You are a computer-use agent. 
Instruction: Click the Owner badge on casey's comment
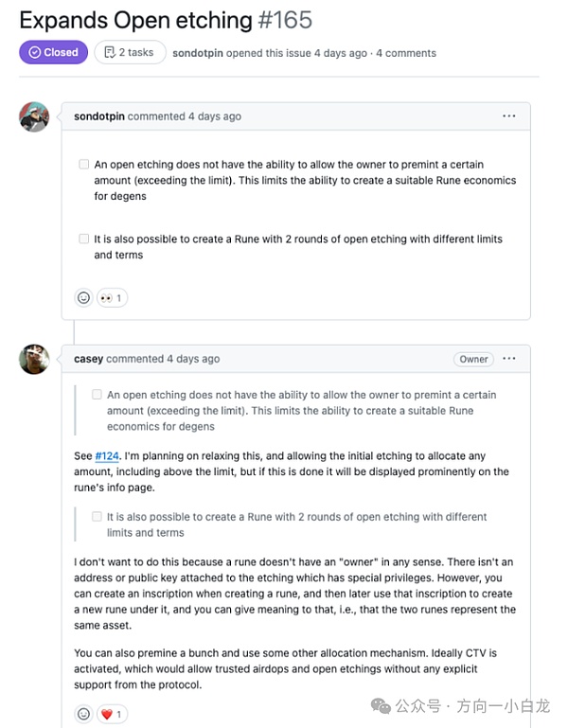click(x=474, y=359)
